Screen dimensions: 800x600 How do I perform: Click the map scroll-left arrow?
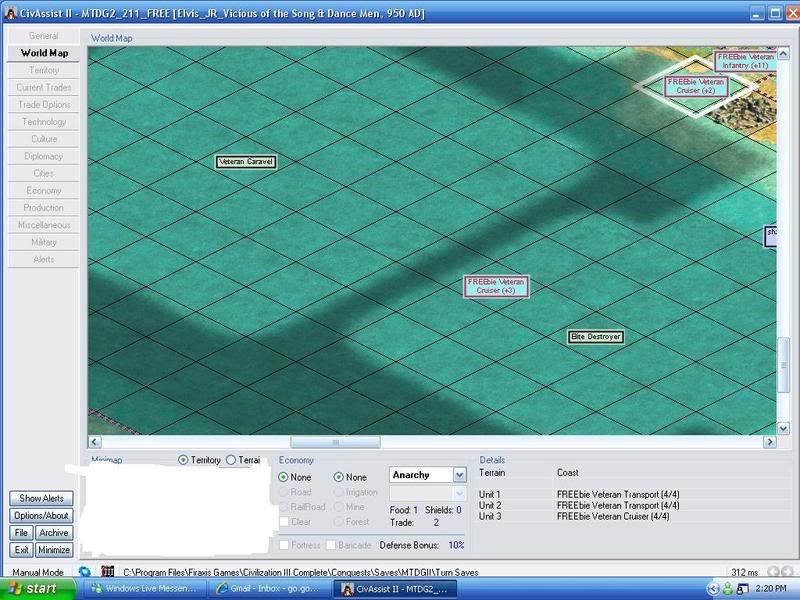tap(94, 442)
